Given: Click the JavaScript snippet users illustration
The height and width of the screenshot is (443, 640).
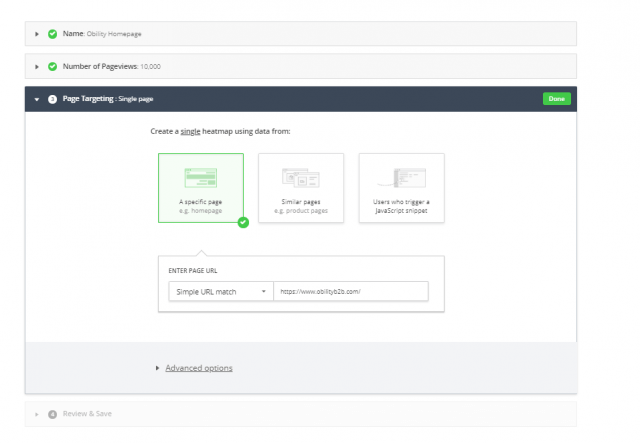Looking at the screenshot, I should pyautogui.click(x=401, y=178).
